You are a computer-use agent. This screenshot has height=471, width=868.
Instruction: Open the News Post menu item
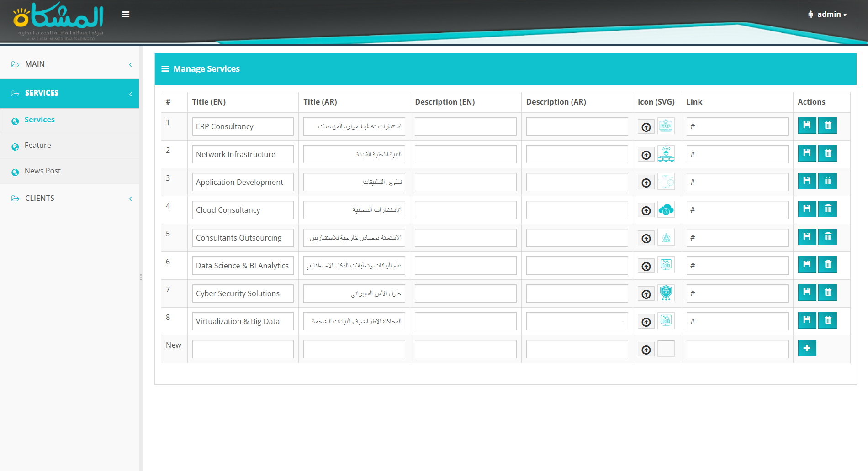click(x=42, y=171)
